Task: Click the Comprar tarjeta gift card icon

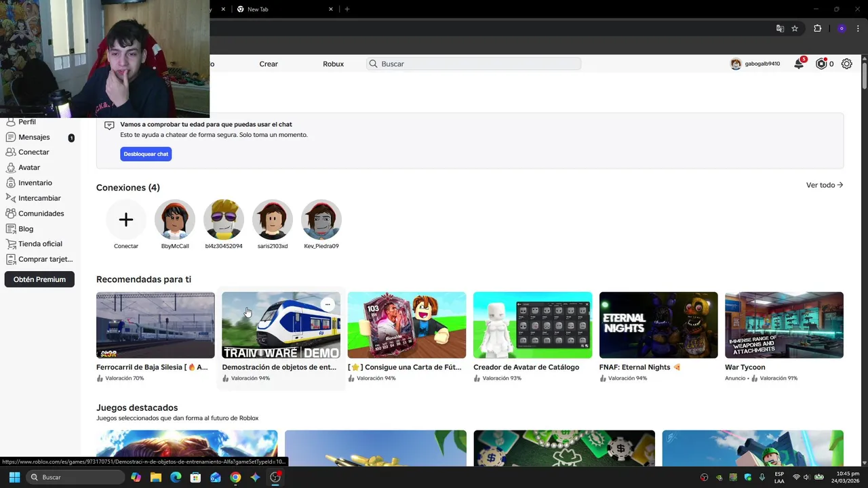Action: 10,259
